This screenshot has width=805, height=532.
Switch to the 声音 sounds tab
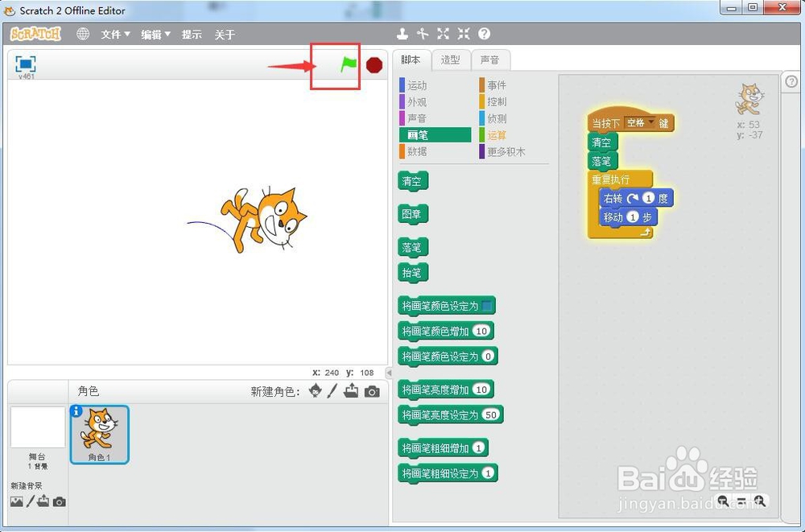coord(489,60)
